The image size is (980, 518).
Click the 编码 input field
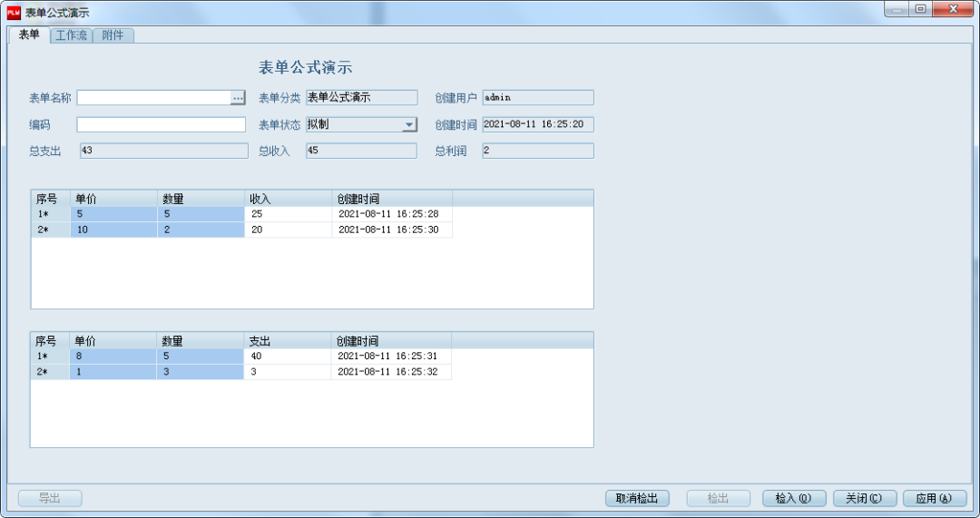click(x=161, y=125)
